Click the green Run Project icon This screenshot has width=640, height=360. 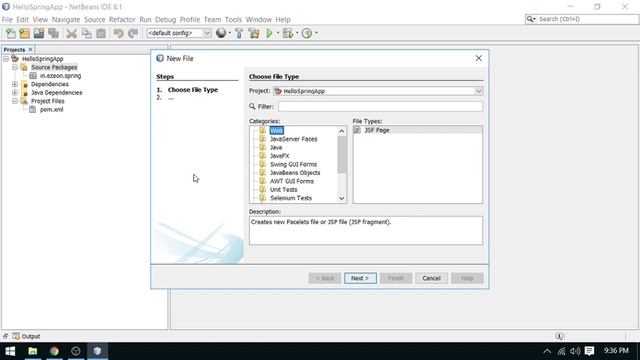tap(269, 33)
